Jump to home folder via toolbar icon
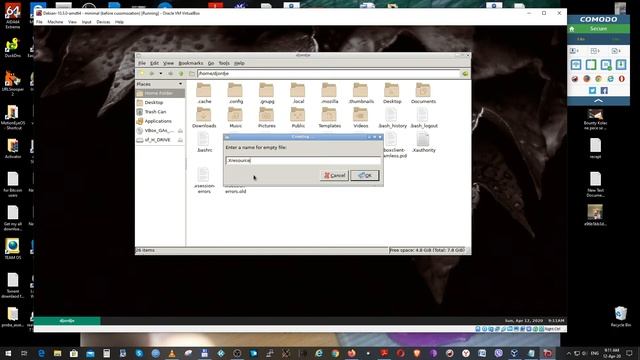 [x=191, y=74]
